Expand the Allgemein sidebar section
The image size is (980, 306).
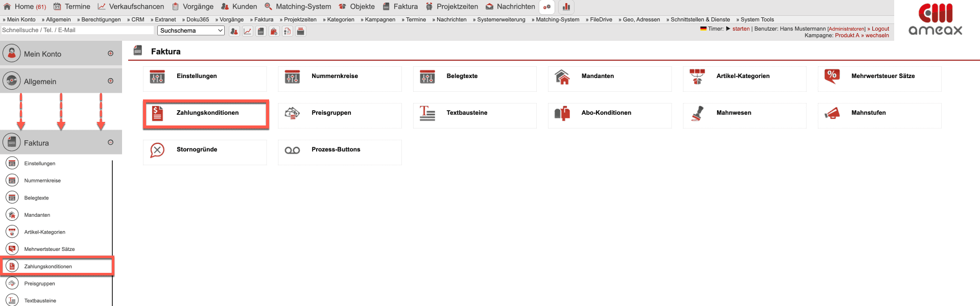[110, 81]
